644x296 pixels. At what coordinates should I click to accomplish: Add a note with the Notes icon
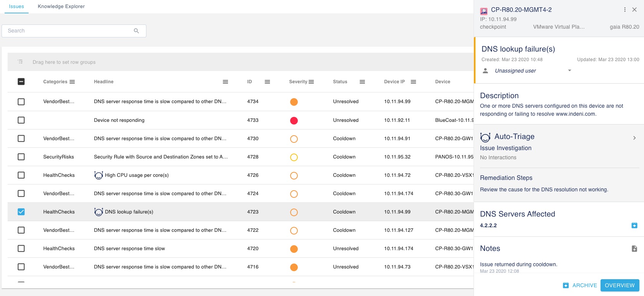[x=634, y=249]
